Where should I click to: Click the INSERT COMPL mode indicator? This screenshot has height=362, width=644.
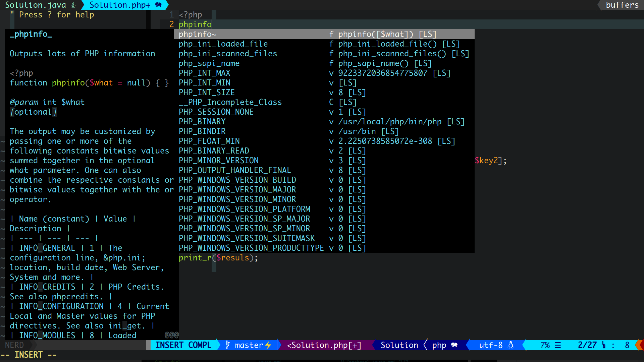(183, 345)
